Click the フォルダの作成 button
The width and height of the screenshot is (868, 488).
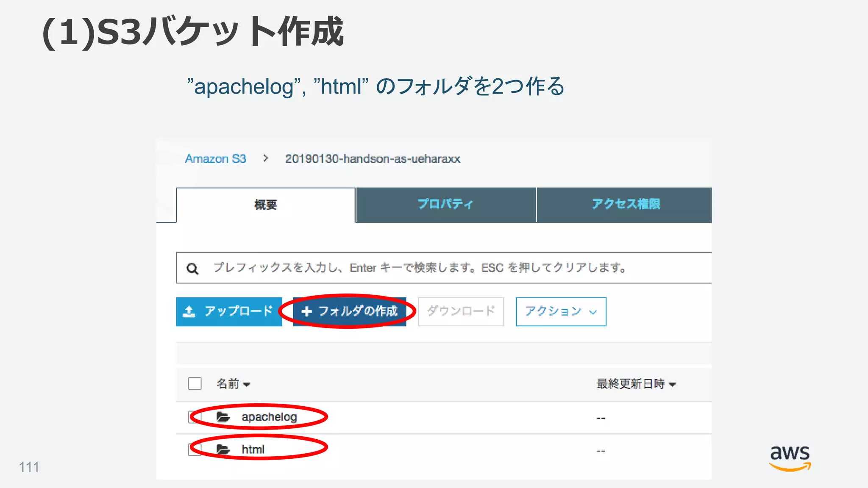click(x=349, y=312)
